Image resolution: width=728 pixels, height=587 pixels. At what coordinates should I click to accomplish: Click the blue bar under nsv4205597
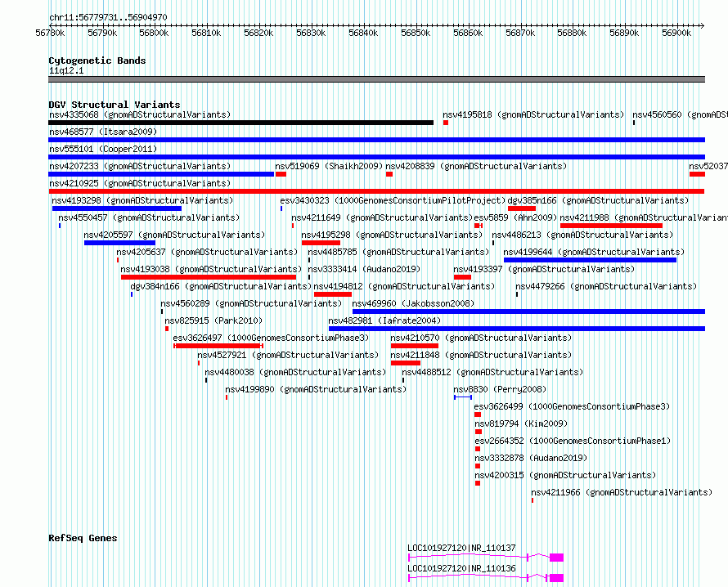point(119,243)
